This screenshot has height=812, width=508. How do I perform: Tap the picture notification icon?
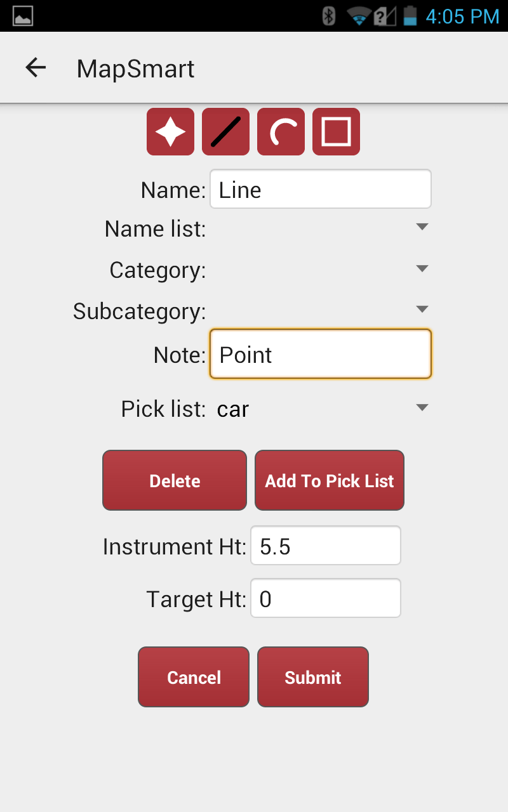coord(23,16)
